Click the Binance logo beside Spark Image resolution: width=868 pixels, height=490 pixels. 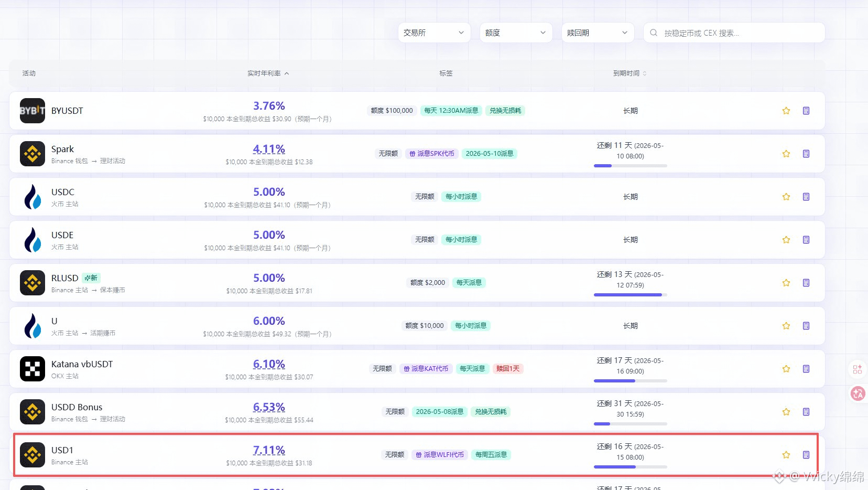[32, 154]
